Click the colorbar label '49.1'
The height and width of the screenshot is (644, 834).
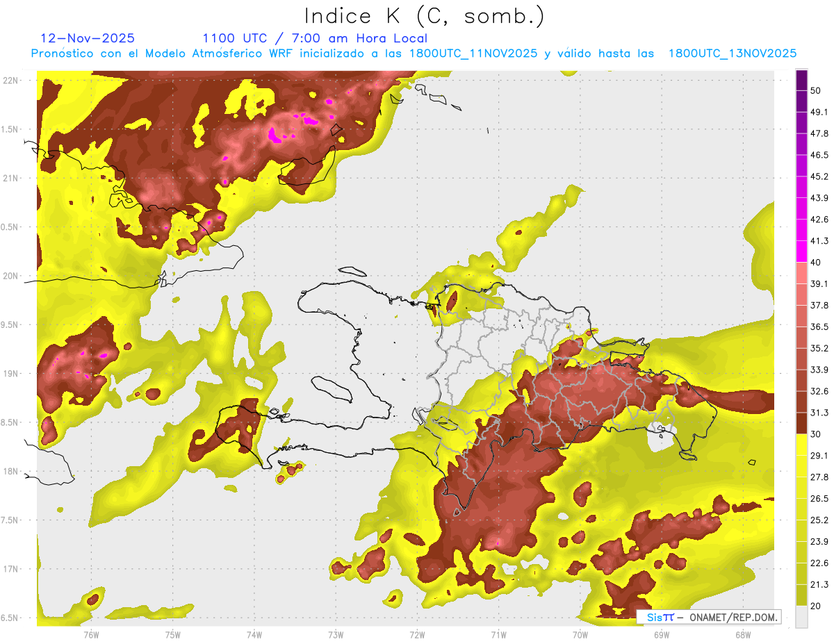[819, 112]
